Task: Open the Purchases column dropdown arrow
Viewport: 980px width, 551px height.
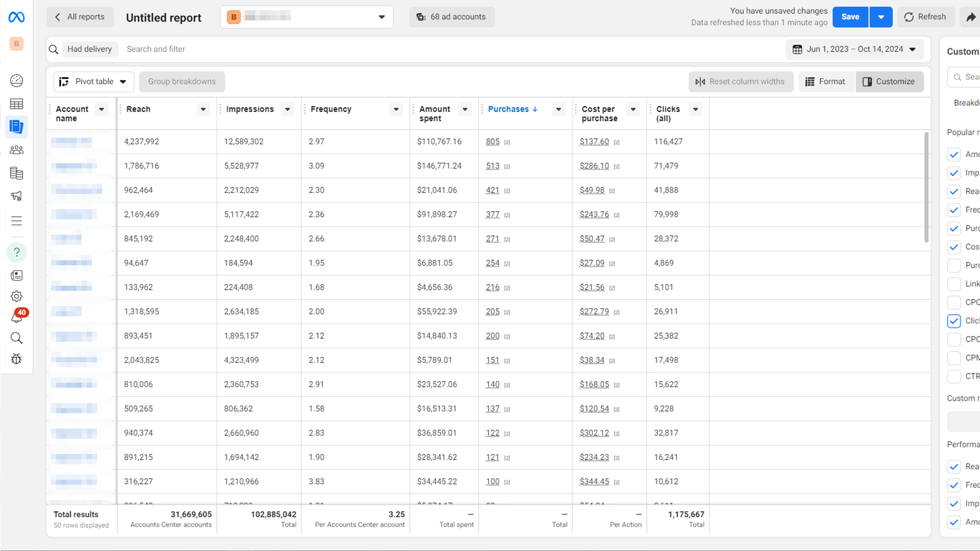Action: tap(558, 109)
